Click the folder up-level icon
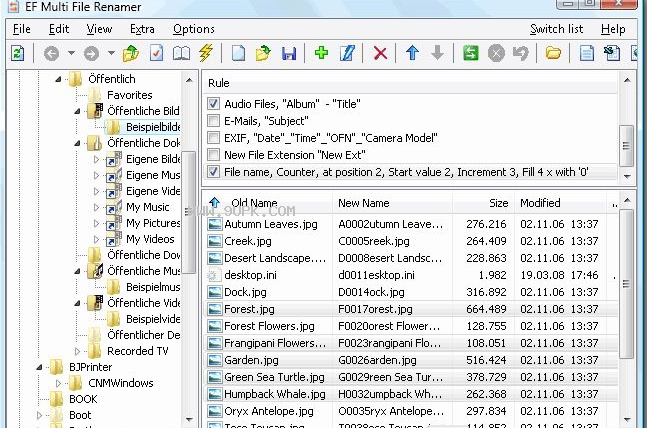Screen dimensions: 647x428 (131, 53)
